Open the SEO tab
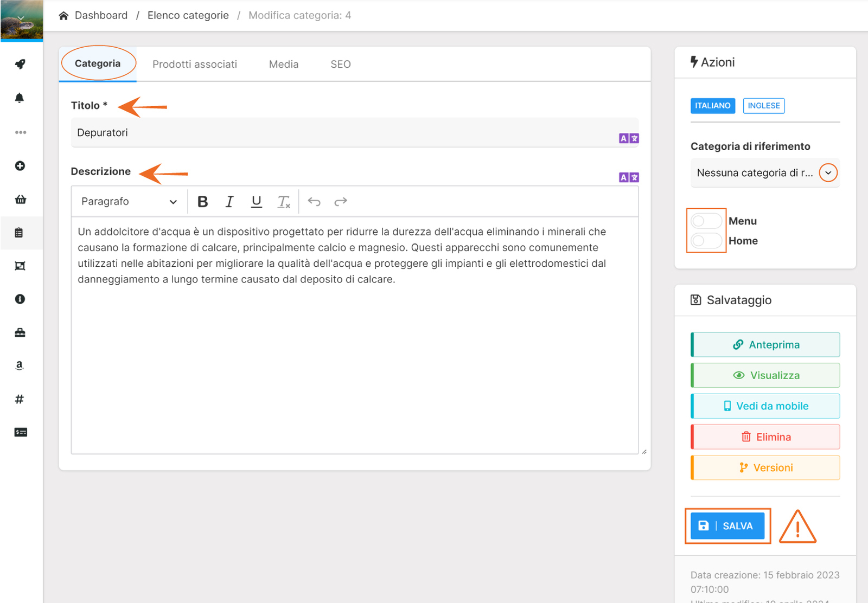Image resolution: width=868 pixels, height=603 pixels. [341, 65]
